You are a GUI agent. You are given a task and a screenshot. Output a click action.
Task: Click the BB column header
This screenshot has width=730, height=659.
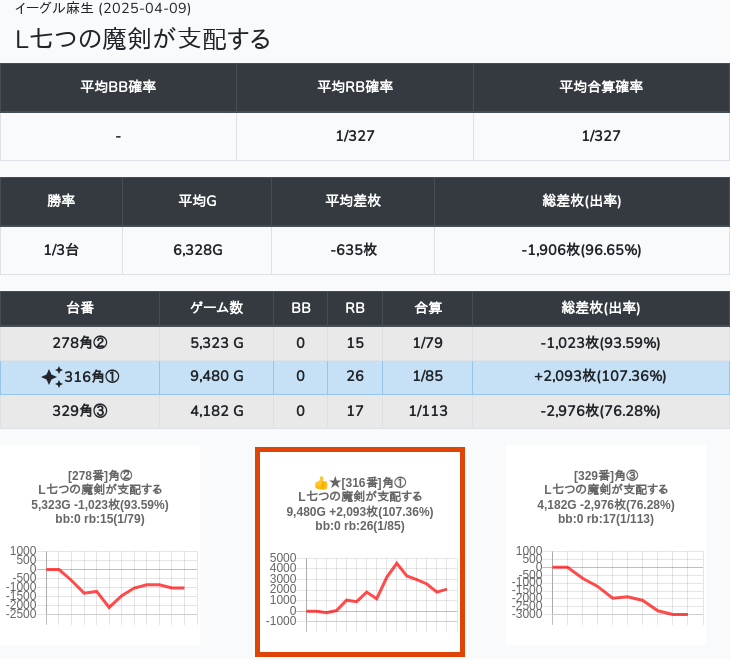tap(301, 309)
